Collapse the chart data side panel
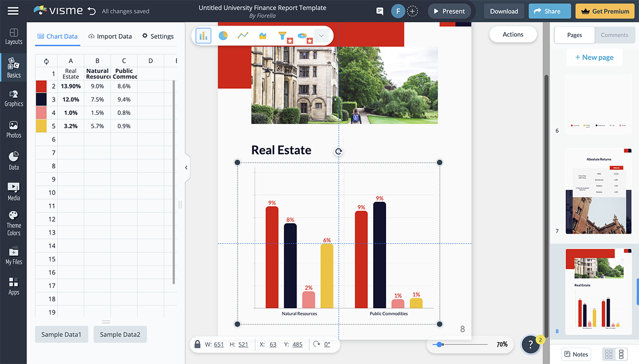The image size is (639, 364). coord(186,168)
